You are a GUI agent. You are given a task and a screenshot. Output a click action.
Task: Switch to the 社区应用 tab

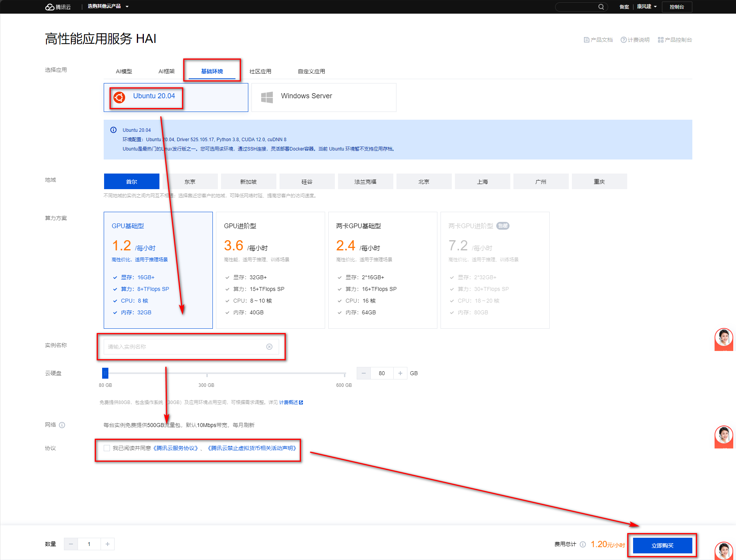(260, 71)
